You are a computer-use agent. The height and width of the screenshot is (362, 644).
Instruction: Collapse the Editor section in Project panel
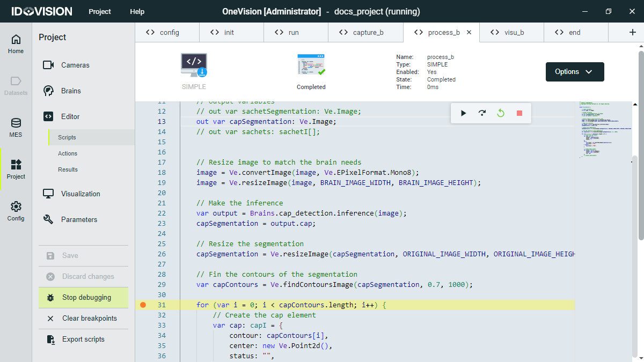click(70, 116)
